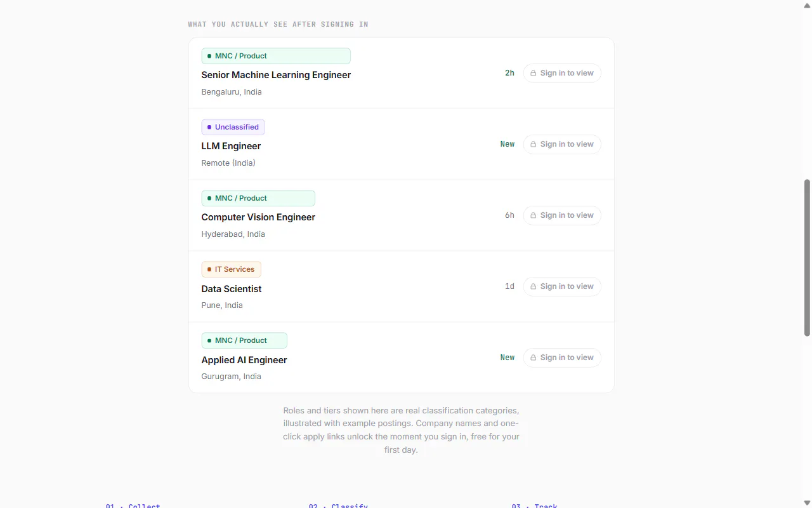Click the scrollbar up arrow
Image resolution: width=812 pixels, height=508 pixels.
(807, 4)
